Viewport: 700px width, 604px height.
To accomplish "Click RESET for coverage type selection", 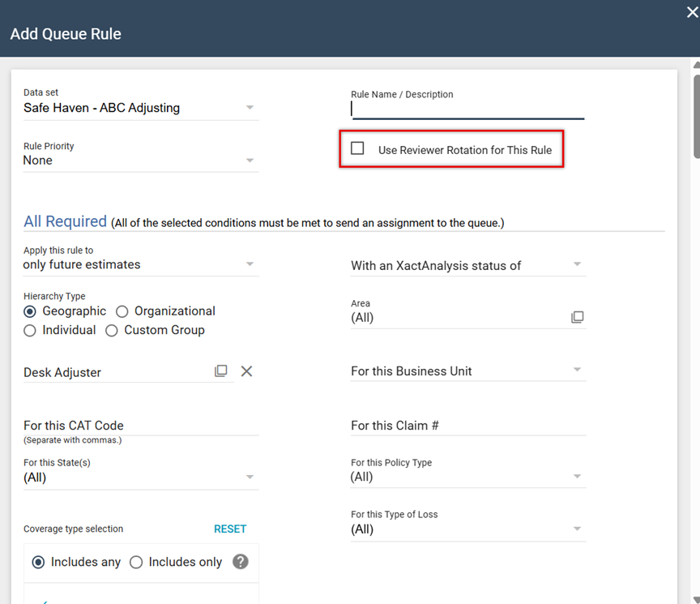I will click(x=230, y=529).
